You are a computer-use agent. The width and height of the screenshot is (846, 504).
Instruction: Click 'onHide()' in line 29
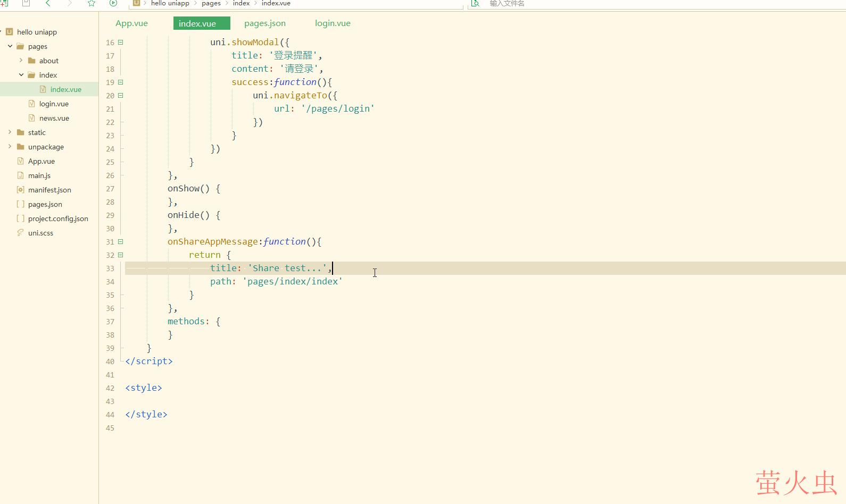tap(189, 215)
